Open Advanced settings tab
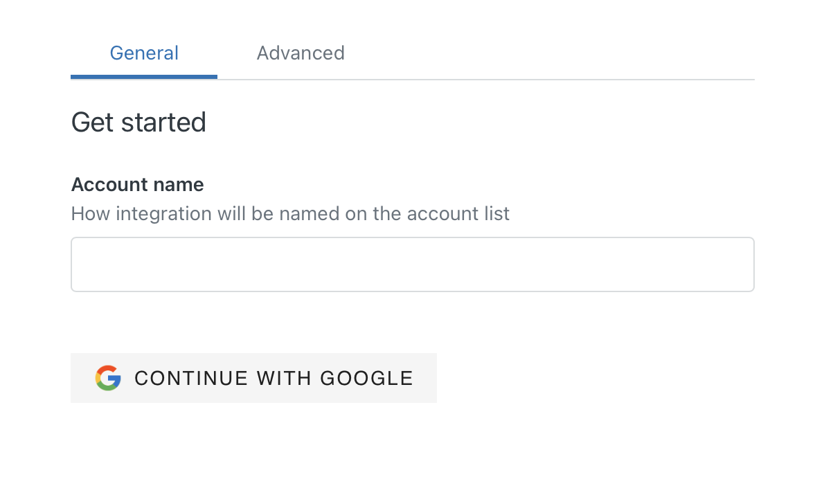Screen dimensions: 824x504 click(301, 53)
